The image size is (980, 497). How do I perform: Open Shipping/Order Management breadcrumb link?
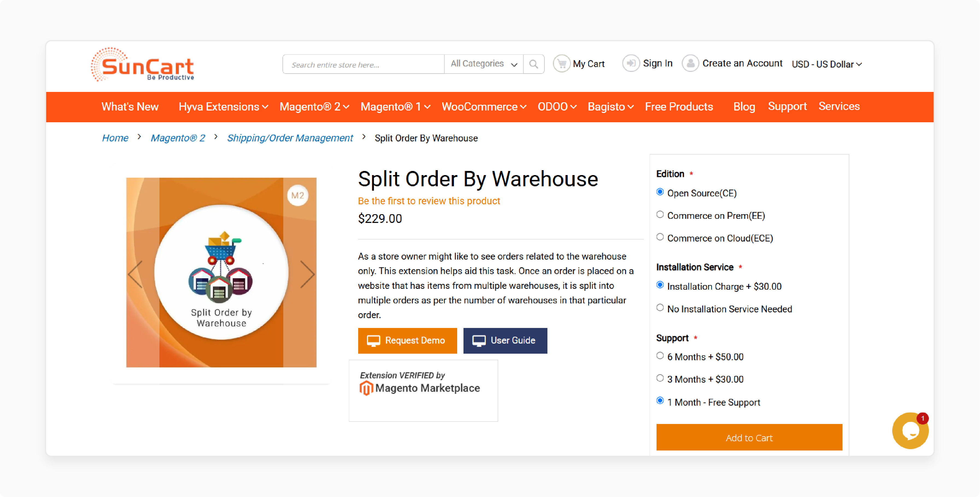click(290, 138)
